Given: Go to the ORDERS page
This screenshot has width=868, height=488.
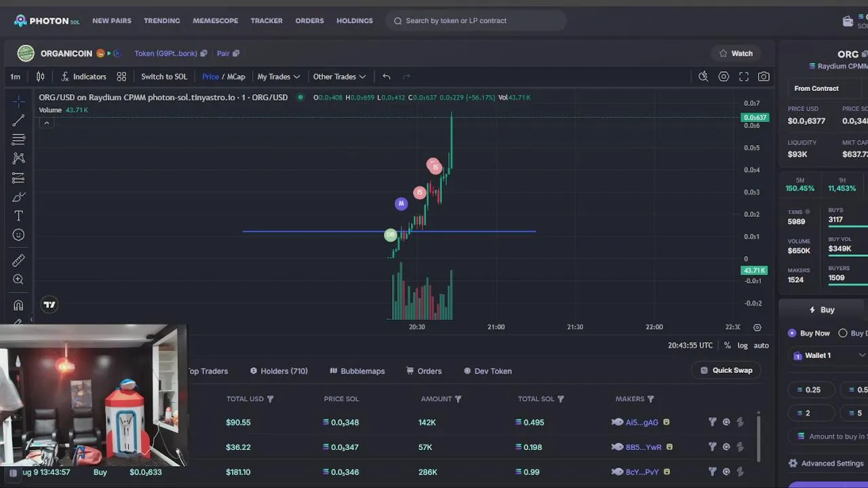Looking at the screenshot, I should (x=310, y=21).
